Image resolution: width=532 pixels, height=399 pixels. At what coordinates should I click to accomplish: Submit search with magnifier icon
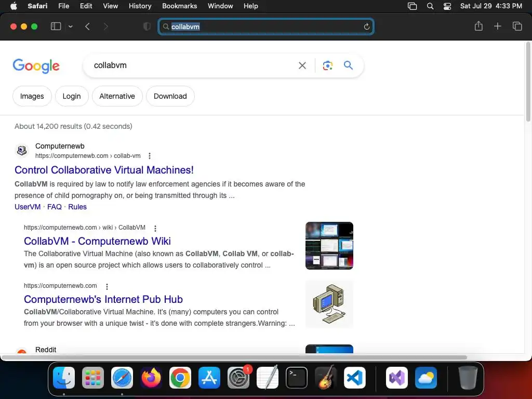point(348,65)
